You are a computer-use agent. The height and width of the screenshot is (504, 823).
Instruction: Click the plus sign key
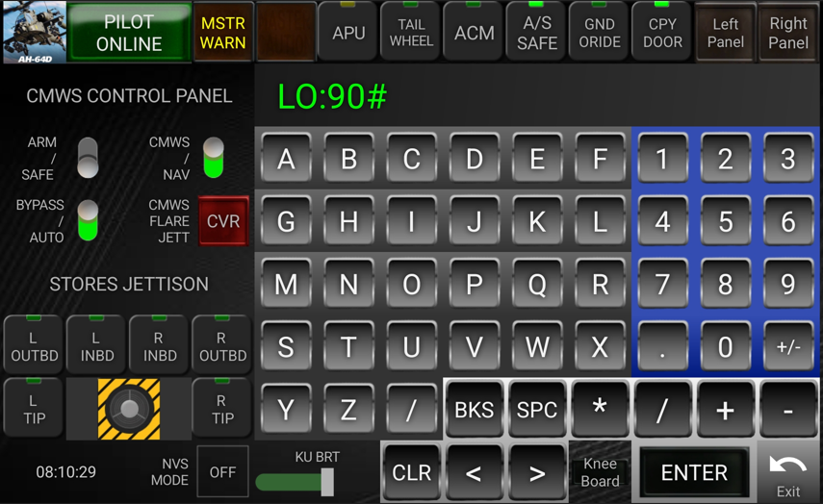pyautogui.click(x=726, y=409)
